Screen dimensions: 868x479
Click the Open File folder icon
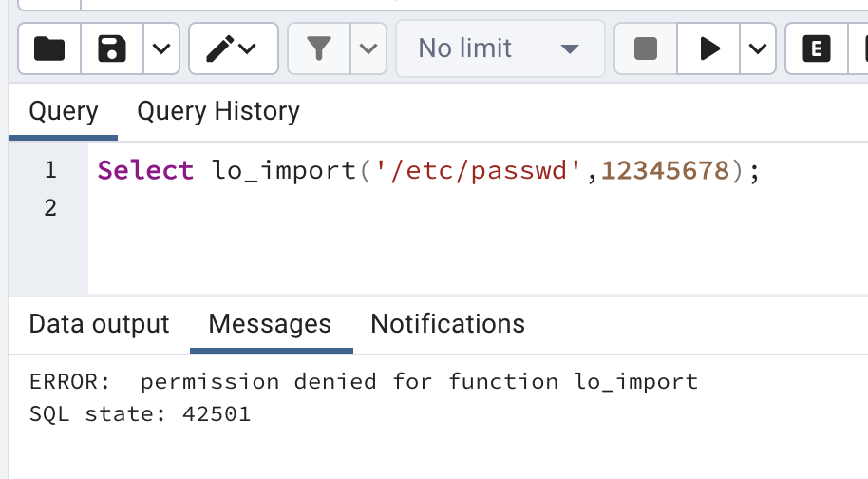pos(49,48)
